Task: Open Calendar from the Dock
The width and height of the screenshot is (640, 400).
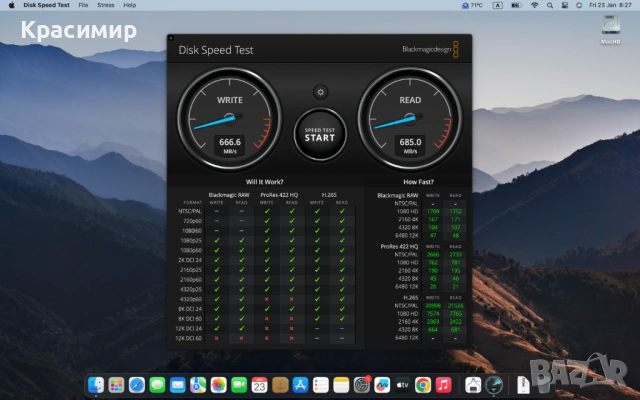Action: (x=260, y=385)
